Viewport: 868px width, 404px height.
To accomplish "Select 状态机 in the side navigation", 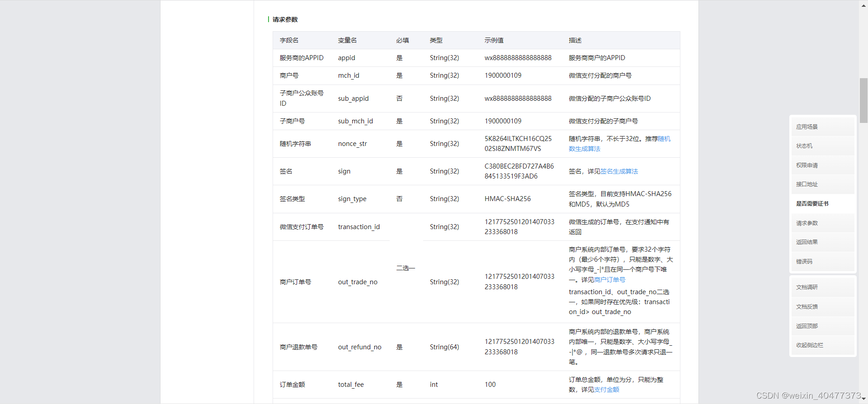I will pyautogui.click(x=822, y=146).
